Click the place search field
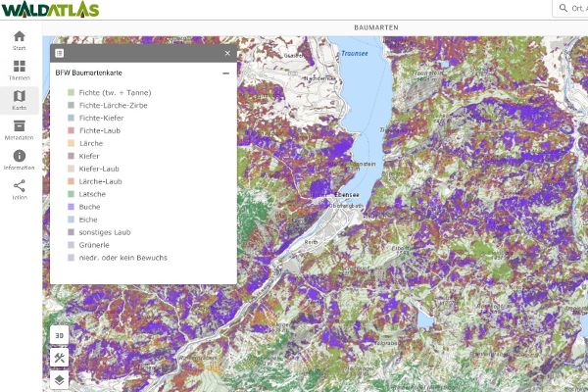588x392 pixels. 578,9
